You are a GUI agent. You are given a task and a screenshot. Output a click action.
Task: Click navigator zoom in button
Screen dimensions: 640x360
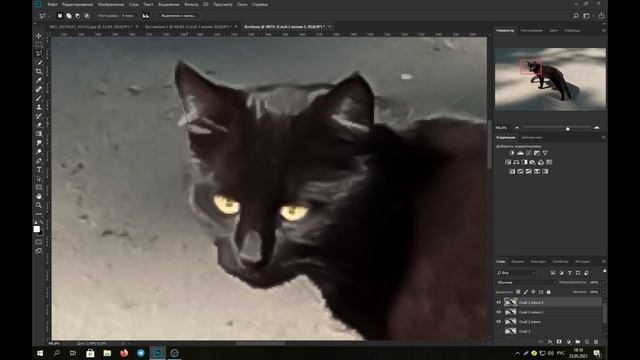point(597,128)
